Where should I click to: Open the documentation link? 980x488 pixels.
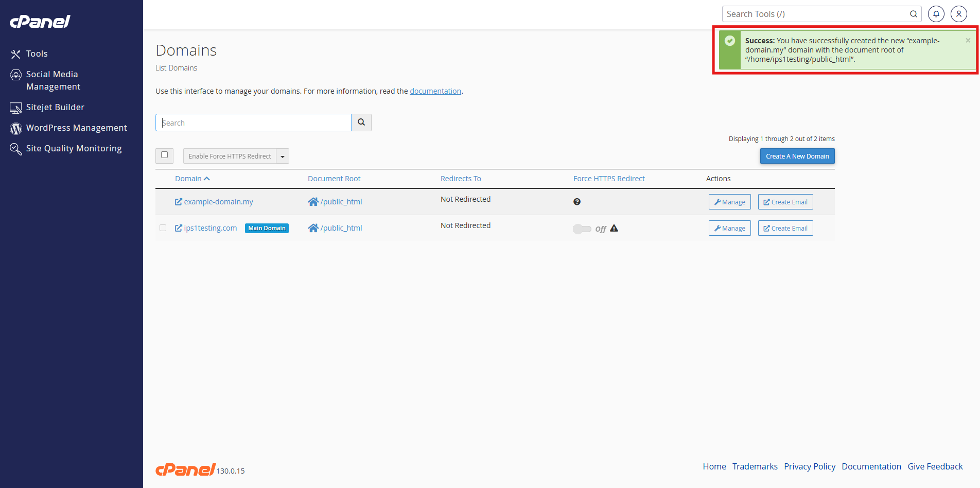tap(435, 91)
